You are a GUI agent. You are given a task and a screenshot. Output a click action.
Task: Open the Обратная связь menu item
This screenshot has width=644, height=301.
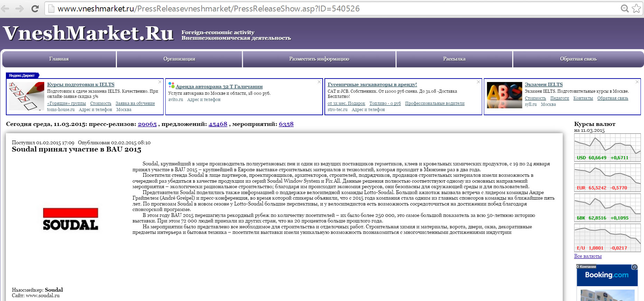tap(578, 59)
